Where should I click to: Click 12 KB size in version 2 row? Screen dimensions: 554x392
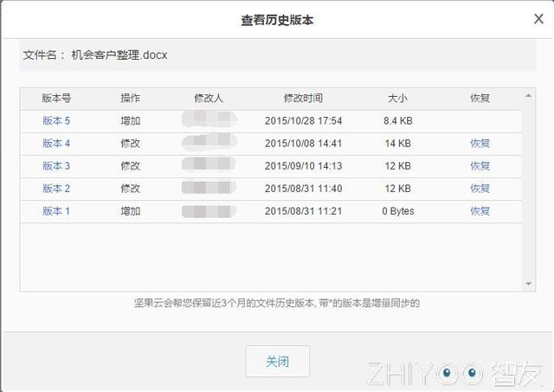pyautogui.click(x=398, y=189)
